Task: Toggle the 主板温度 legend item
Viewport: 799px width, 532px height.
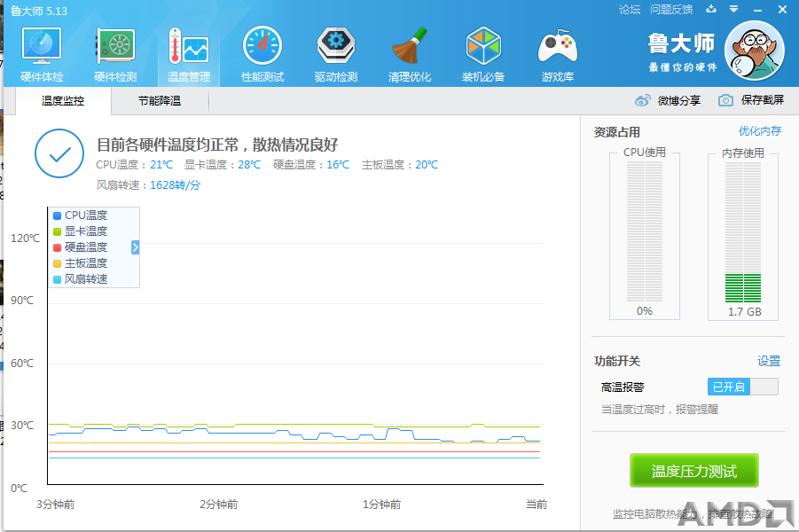Action: 81,263
